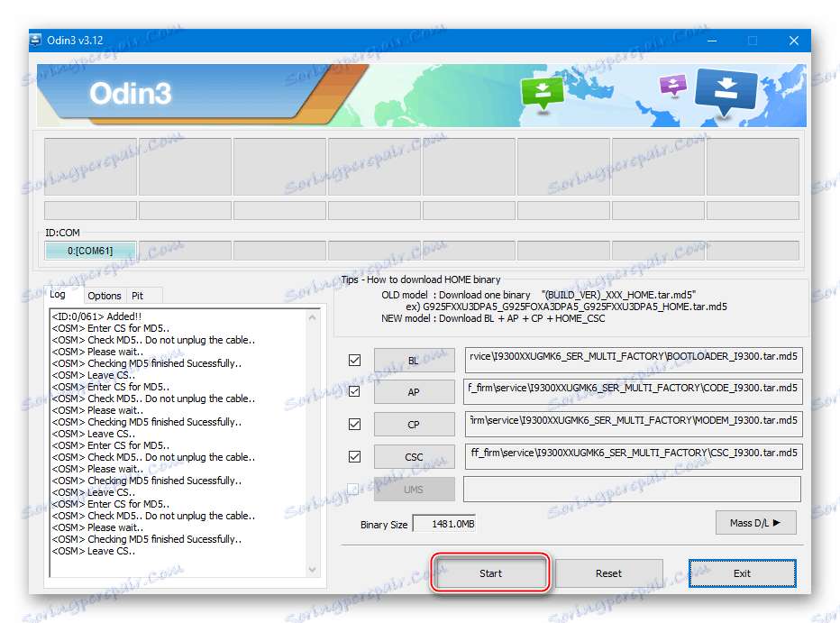Image resolution: width=840 pixels, height=623 pixels.
Task: Click 'Tips - How to download HOME binary'
Action: [x=421, y=279]
